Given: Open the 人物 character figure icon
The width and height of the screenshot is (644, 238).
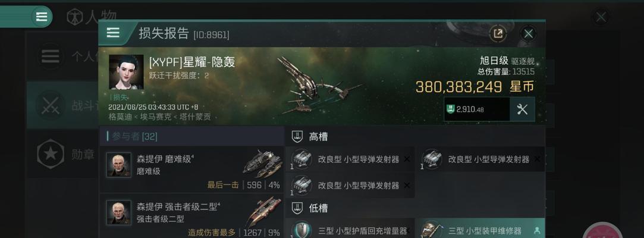Looking at the screenshot, I should point(75,17).
